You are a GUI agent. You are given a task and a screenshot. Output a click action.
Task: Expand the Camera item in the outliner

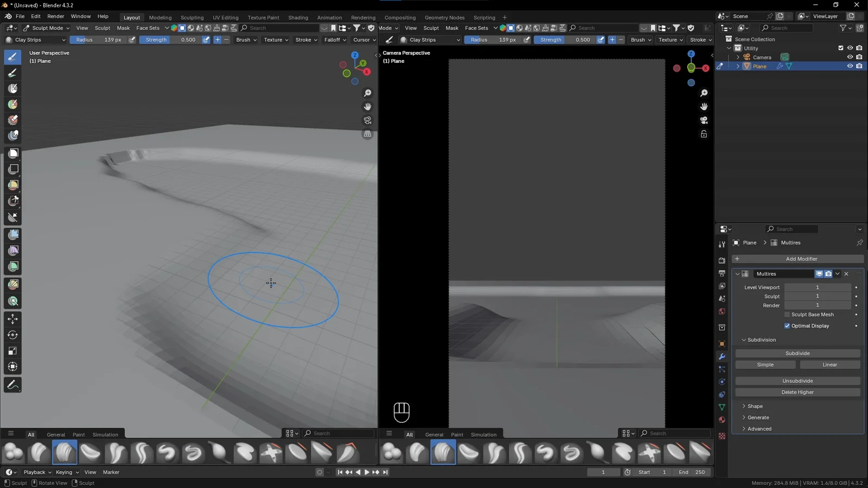738,57
